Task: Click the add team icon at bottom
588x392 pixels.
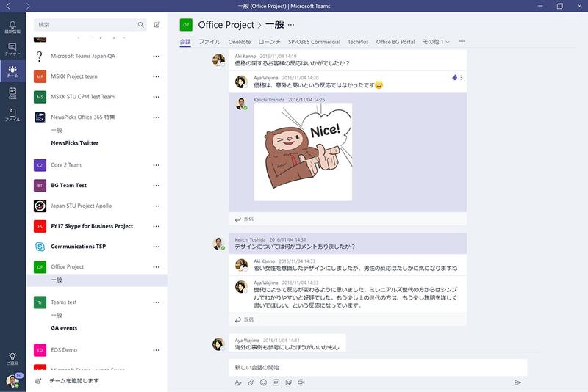Action: [38, 381]
